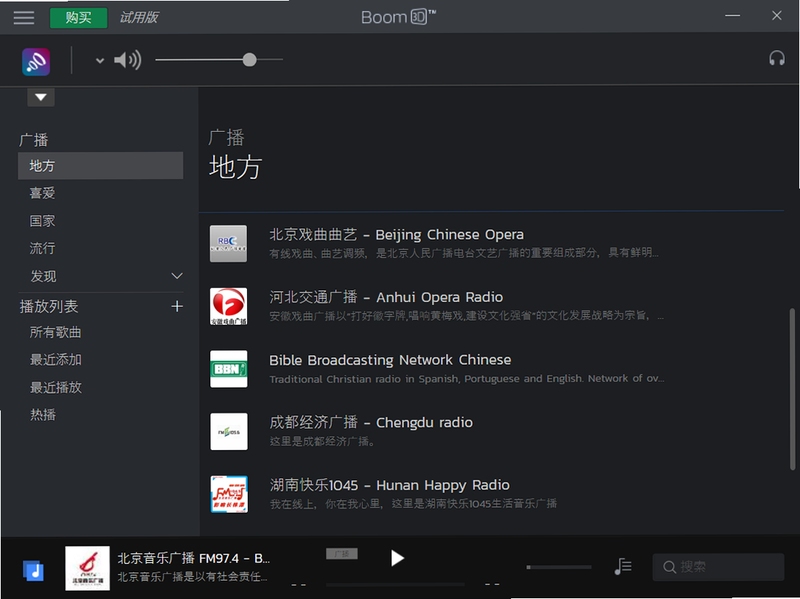Click the Boom 3D effect app icon
Screen dimensions: 800x599
[36, 61]
